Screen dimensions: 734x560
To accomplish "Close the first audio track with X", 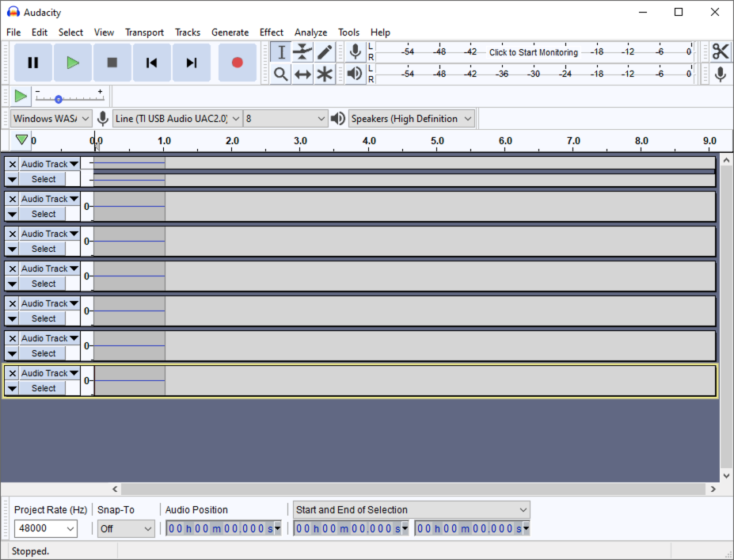I will (13, 164).
